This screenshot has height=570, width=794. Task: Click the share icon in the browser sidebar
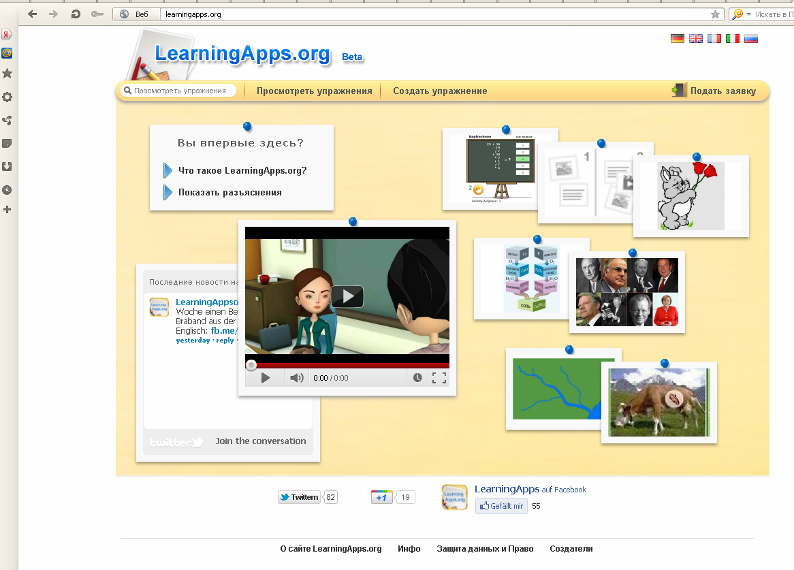point(7,120)
